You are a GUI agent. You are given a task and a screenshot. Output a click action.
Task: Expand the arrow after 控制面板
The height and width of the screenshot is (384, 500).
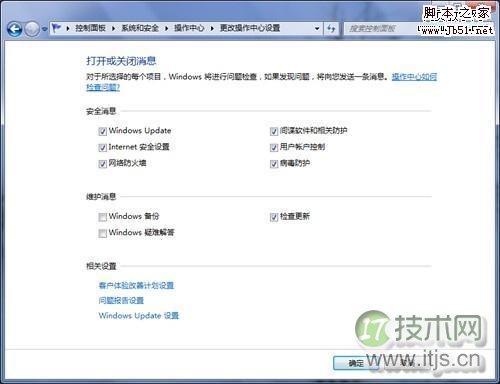click(113, 28)
